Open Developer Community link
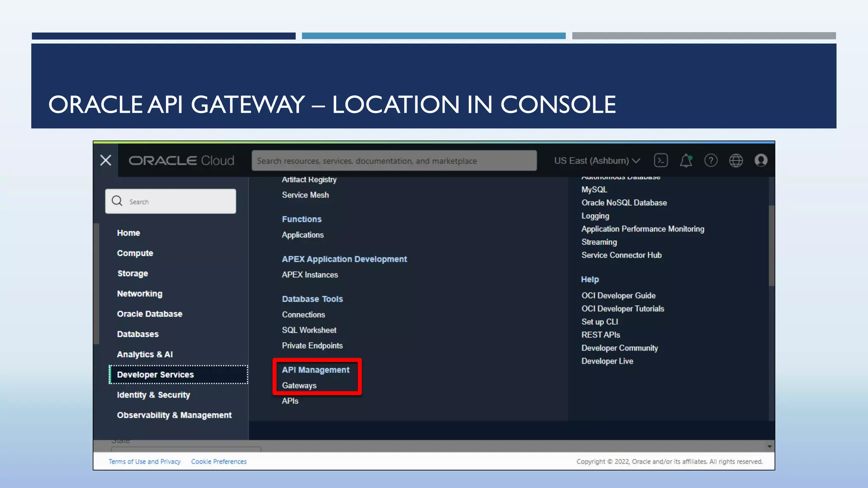This screenshot has width=868, height=488. (x=620, y=348)
